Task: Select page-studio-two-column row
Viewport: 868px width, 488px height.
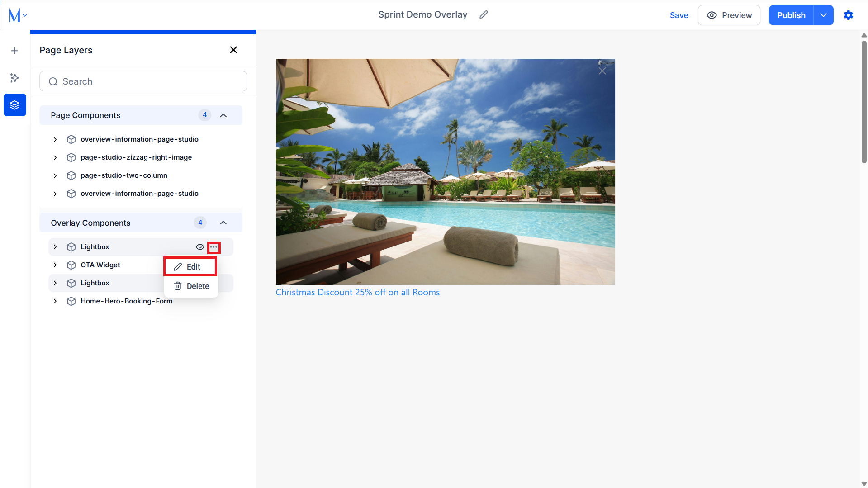Action: [x=141, y=175]
